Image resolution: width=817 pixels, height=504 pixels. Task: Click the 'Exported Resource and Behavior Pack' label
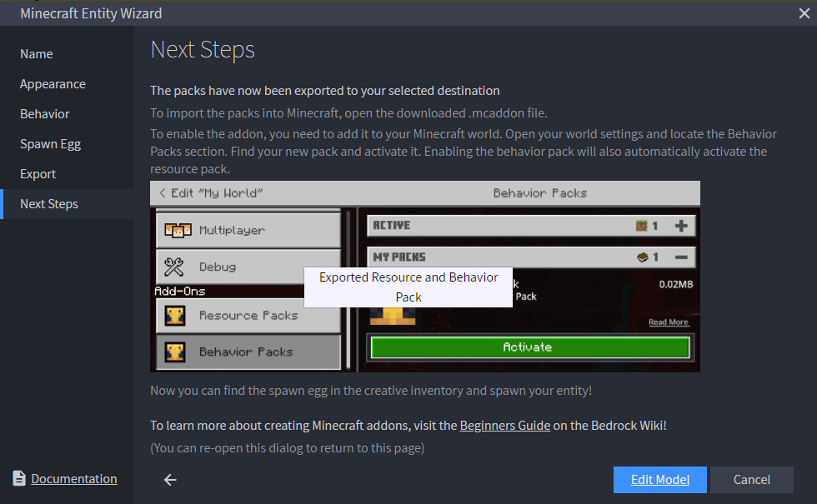(408, 287)
